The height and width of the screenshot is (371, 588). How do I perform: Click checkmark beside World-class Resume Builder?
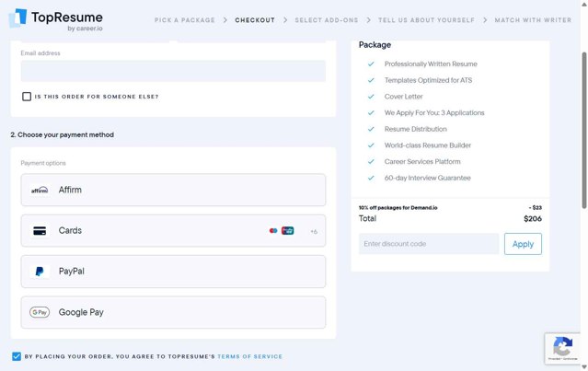[371, 145]
